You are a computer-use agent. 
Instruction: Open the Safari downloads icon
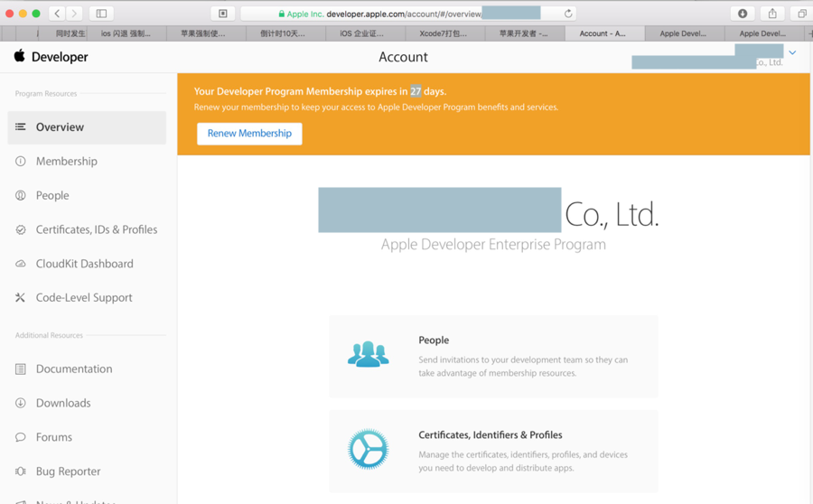(x=743, y=14)
